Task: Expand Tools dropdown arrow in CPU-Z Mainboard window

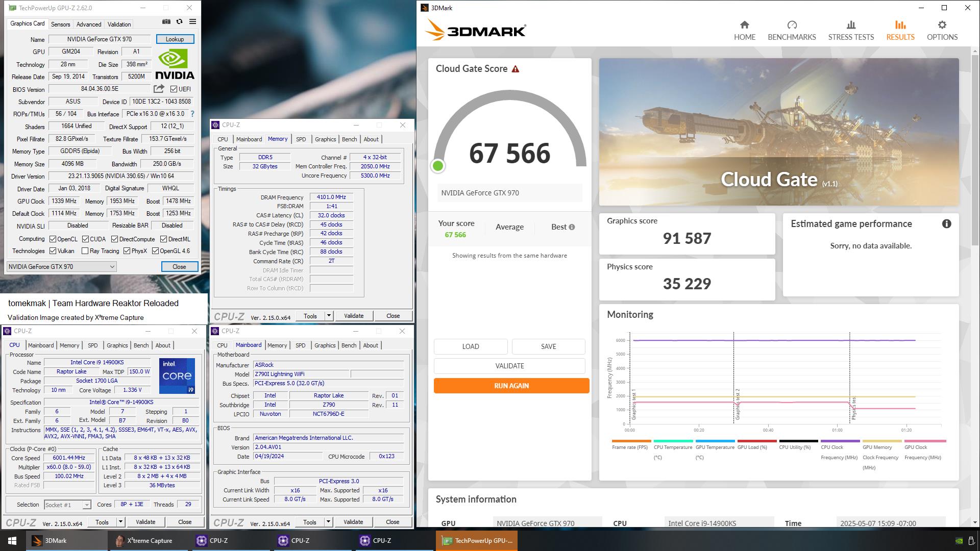Action: point(328,522)
